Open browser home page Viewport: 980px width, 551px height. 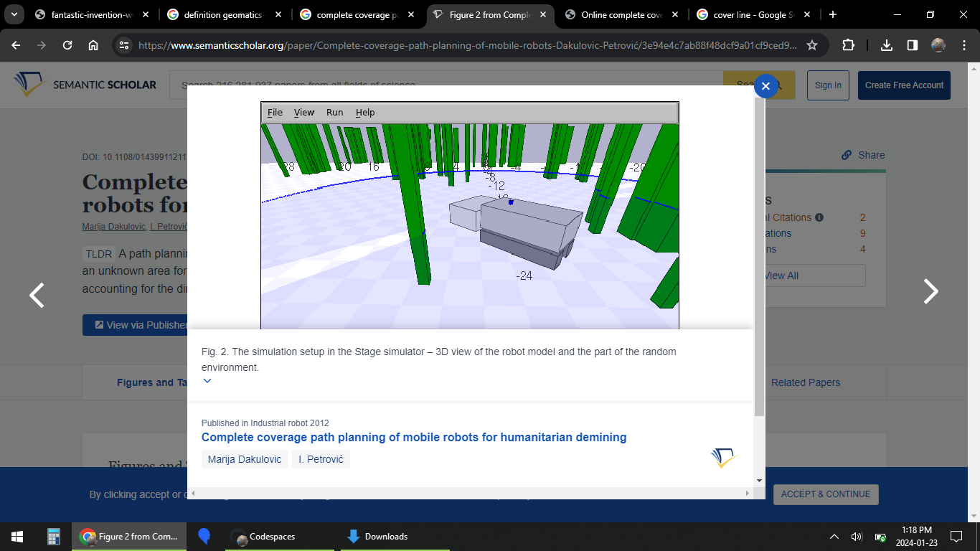click(93, 45)
